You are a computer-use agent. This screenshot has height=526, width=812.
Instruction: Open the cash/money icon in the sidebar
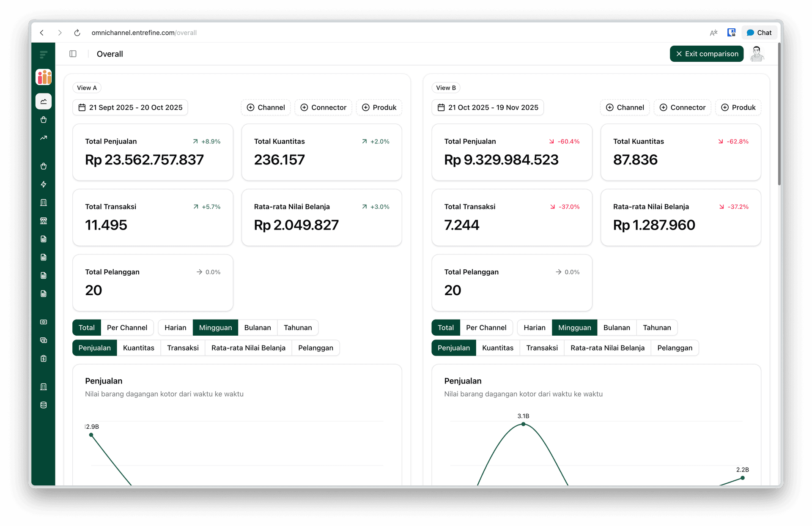[44, 322]
